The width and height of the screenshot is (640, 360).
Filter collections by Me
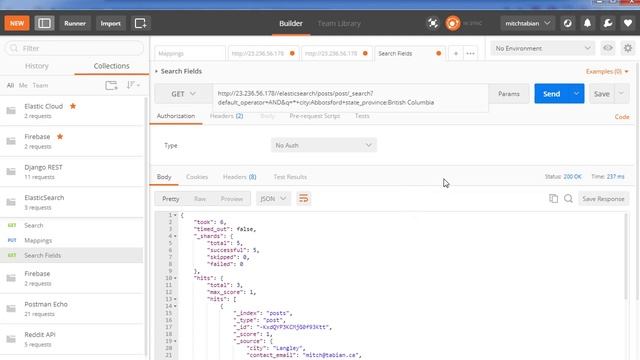23,85
